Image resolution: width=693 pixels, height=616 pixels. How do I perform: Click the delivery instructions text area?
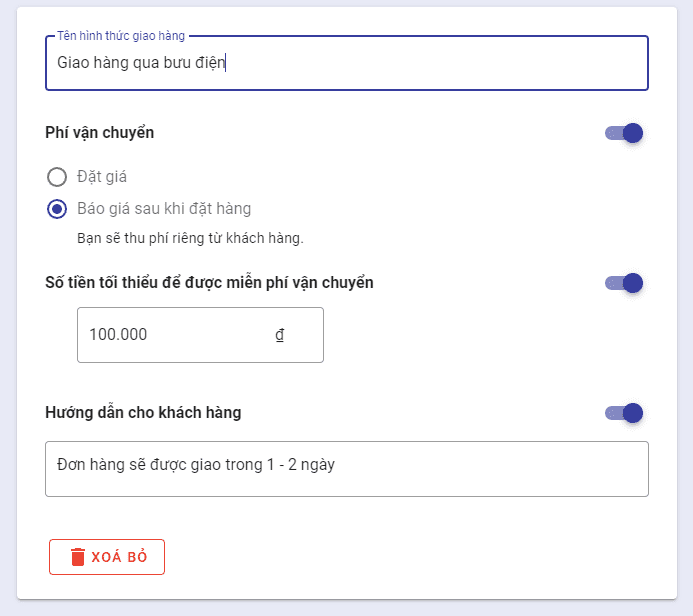pos(346,468)
